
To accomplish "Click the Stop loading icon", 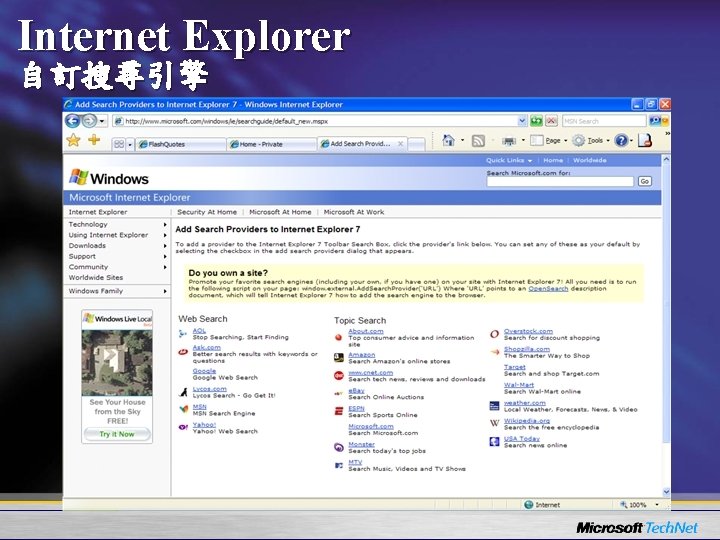I will click(551, 121).
